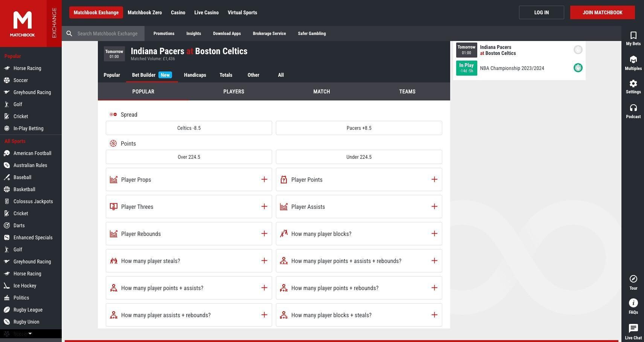This screenshot has width=644, height=342.
Task: Open the MATCH sub-tab
Action: [321, 91]
